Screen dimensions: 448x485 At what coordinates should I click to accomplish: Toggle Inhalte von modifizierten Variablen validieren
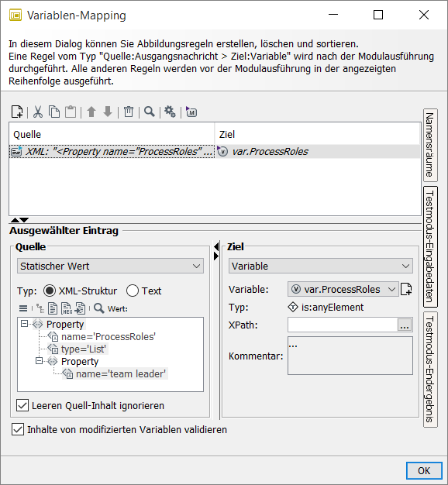point(18,429)
